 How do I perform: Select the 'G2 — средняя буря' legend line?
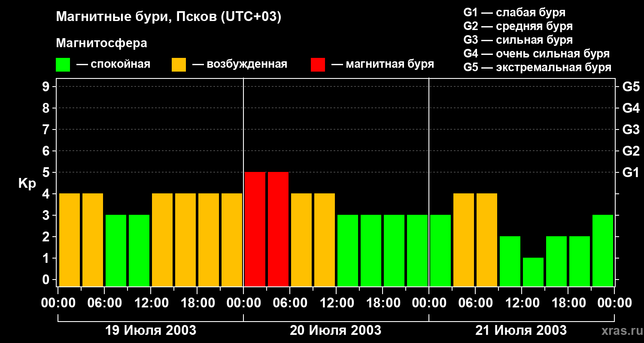point(518,26)
